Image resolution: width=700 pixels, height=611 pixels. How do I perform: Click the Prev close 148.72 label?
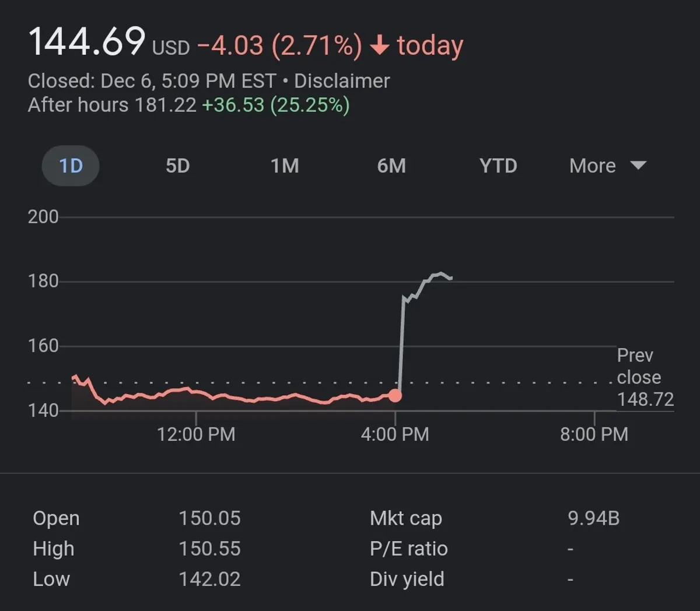(x=645, y=377)
